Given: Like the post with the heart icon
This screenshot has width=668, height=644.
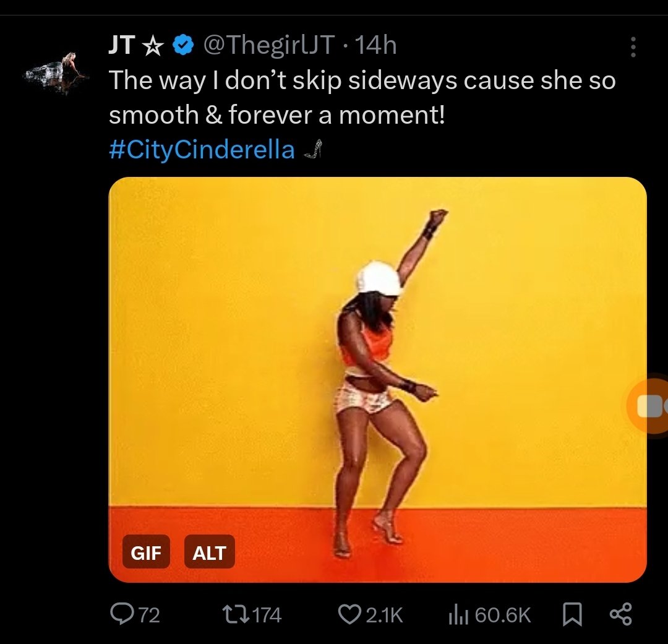Looking at the screenshot, I should (349, 614).
